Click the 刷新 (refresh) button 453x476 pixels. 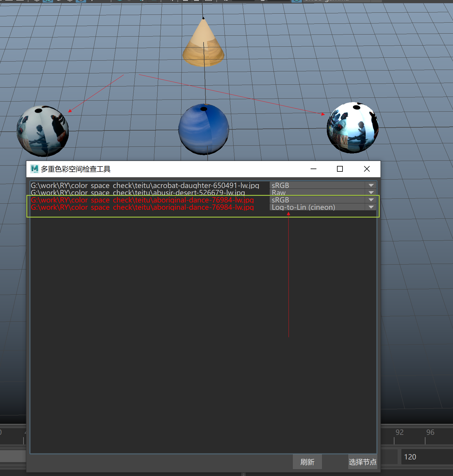pyautogui.click(x=307, y=462)
